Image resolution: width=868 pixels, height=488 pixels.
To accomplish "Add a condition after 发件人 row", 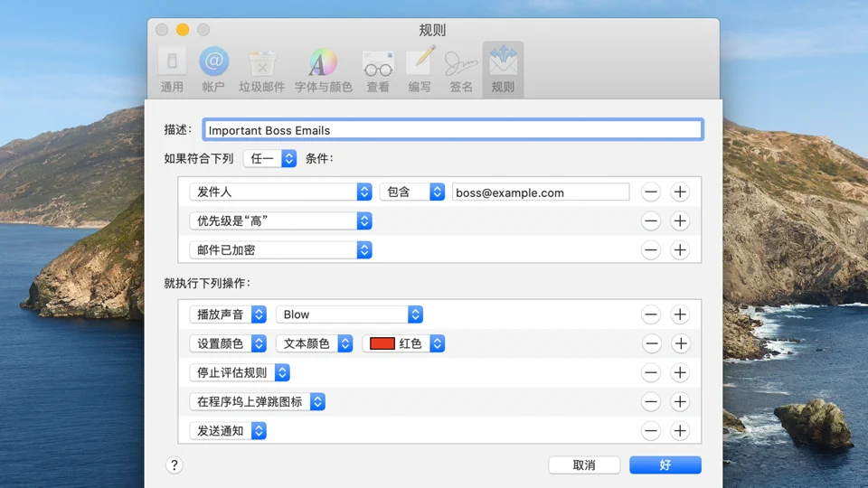I will [680, 192].
